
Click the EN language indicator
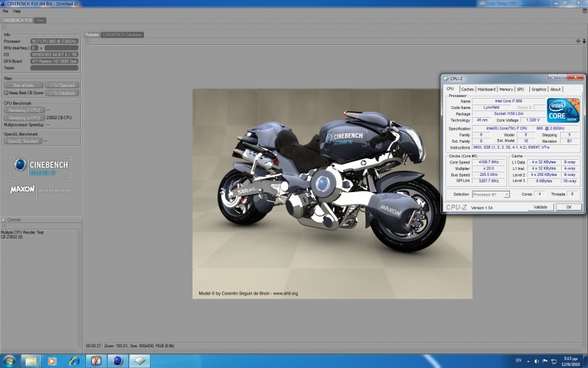pyautogui.click(x=518, y=361)
